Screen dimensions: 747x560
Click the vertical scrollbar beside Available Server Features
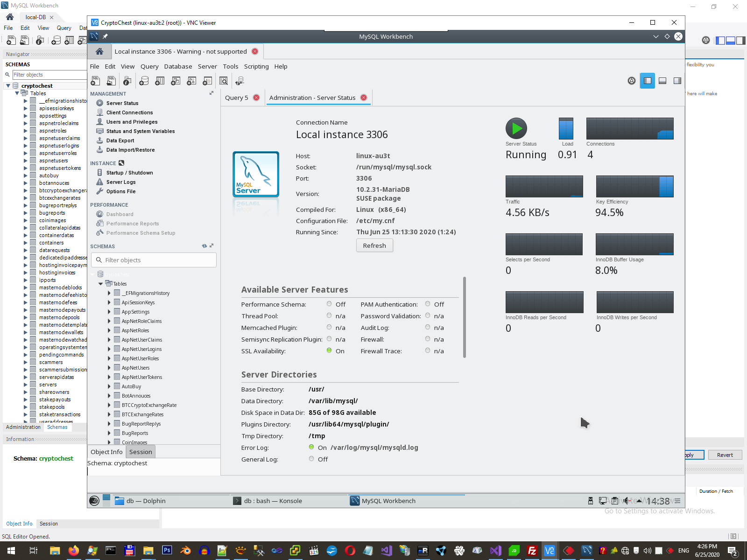[465, 317]
